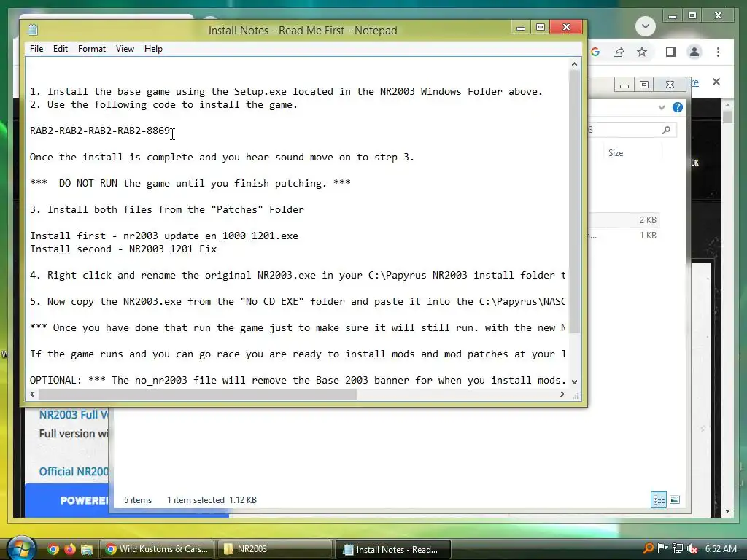Switch to Wild Kustoms & Cars taskbar button
The image size is (747, 560).
coord(156,549)
